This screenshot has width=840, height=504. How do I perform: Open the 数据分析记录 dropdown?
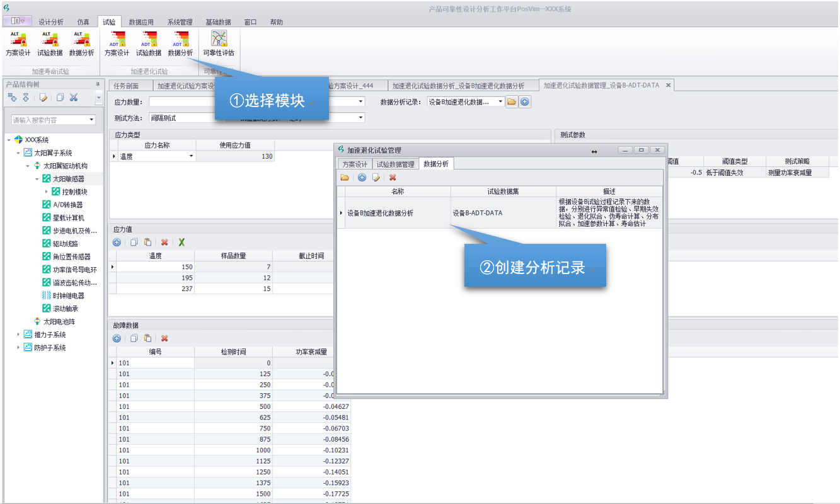tap(501, 101)
